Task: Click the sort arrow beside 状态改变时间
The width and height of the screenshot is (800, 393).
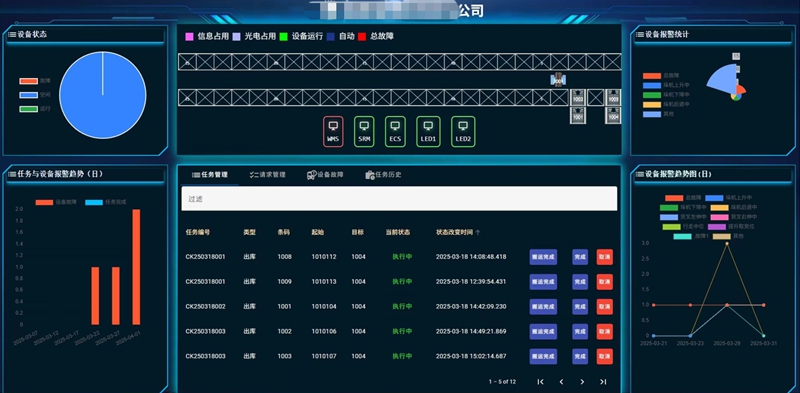Action: coord(478,233)
